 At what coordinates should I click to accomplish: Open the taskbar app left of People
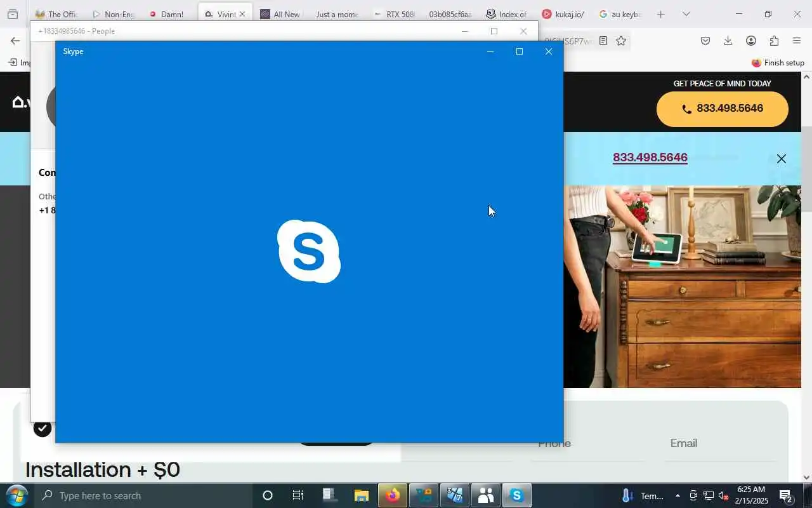tap(455, 495)
